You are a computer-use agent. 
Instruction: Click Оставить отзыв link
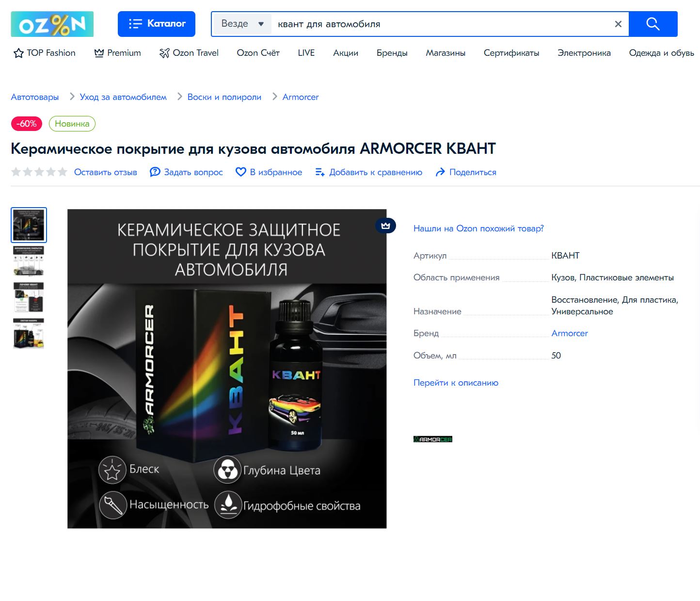tap(106, 172)
